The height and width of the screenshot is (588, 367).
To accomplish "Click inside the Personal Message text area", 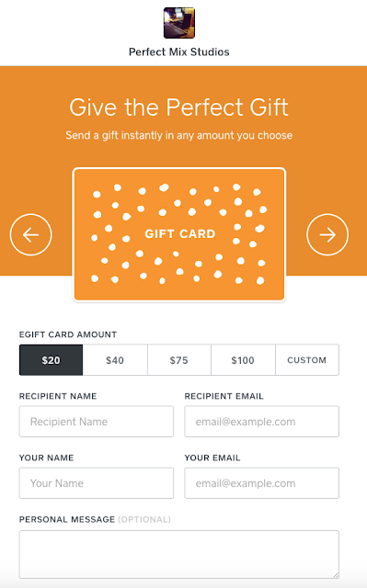I will [179, 554].
